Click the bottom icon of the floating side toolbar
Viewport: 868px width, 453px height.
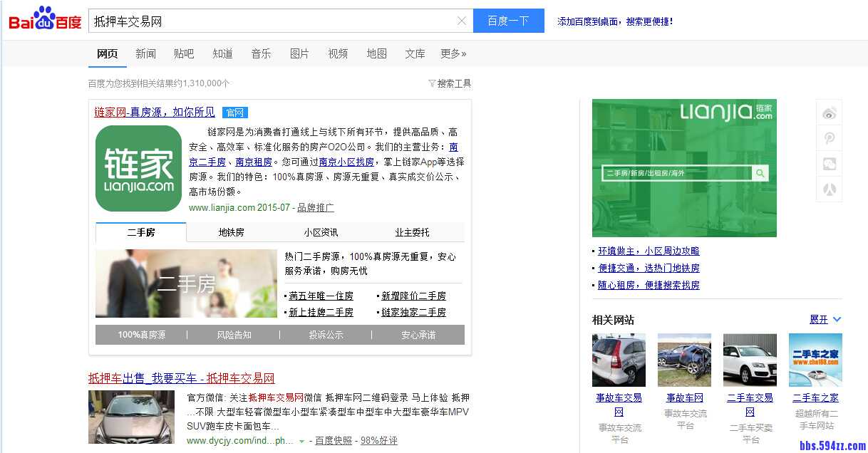click(829, 189)
